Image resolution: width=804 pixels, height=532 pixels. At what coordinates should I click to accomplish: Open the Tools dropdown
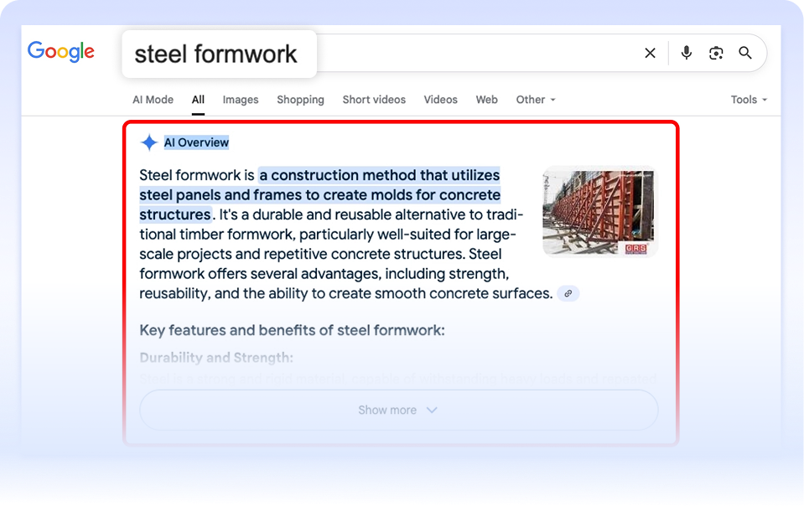pos(749,100)
